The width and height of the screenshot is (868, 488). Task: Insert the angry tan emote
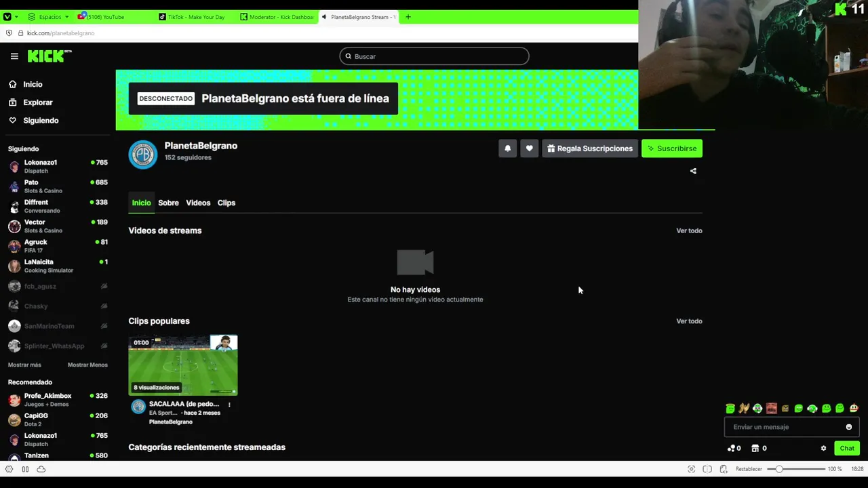click(x=785, y=408)
